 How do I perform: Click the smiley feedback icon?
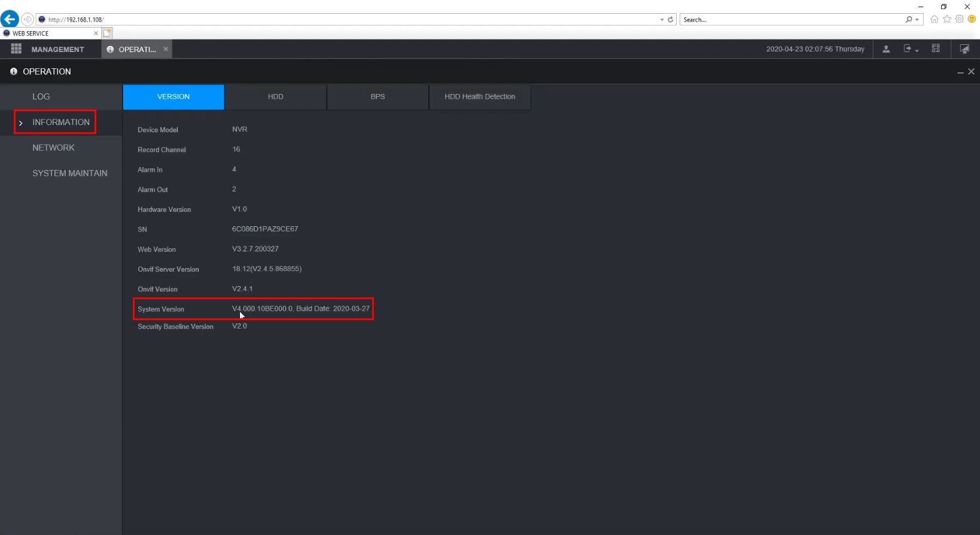[x=972, y=19]
